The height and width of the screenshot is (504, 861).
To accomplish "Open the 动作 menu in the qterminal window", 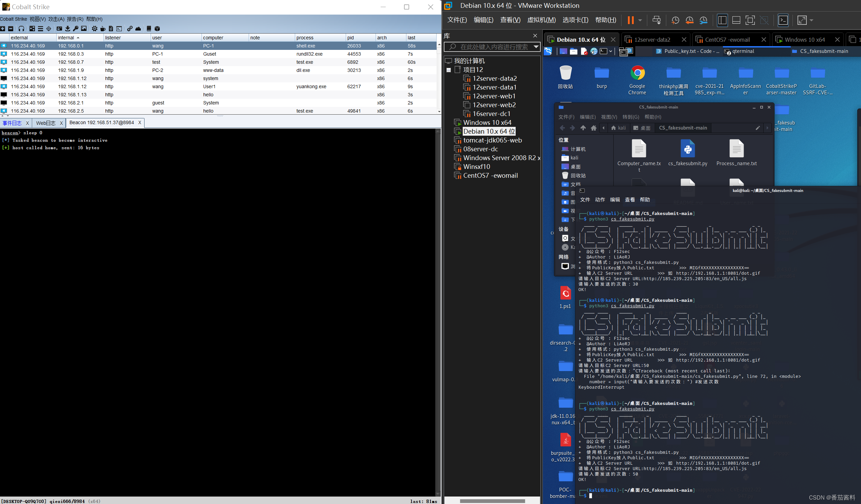I will [600, 199].
